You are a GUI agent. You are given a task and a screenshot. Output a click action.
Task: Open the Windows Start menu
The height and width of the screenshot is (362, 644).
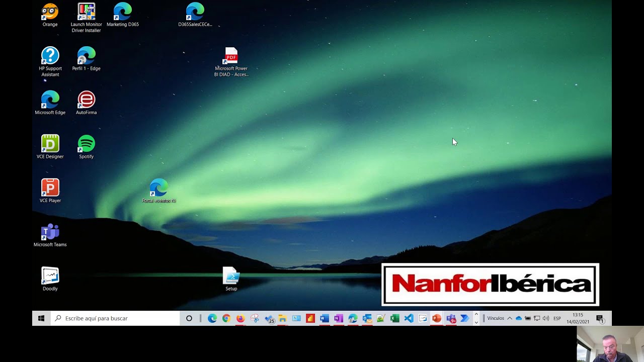click(41, 318)
